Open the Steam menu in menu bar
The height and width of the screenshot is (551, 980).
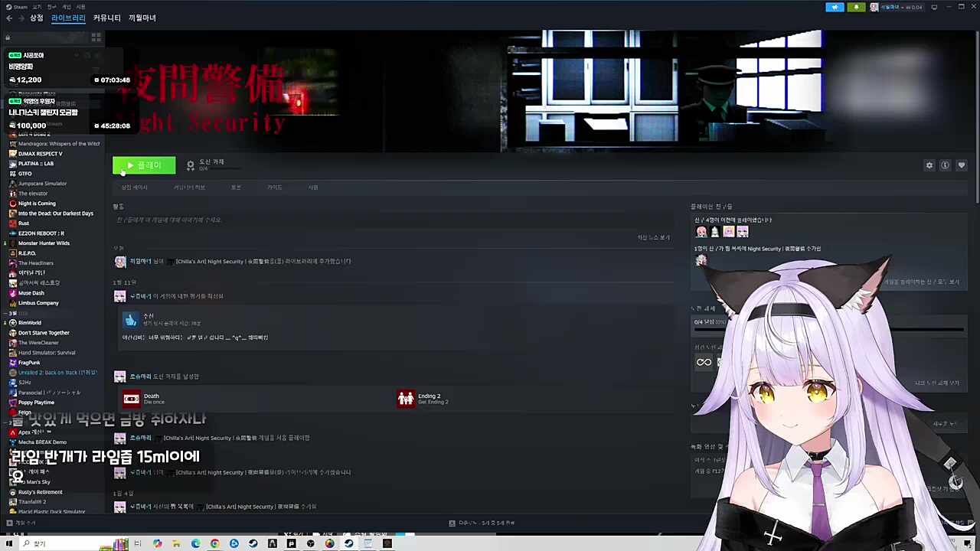pyautogui.click(x=18, y=7)
